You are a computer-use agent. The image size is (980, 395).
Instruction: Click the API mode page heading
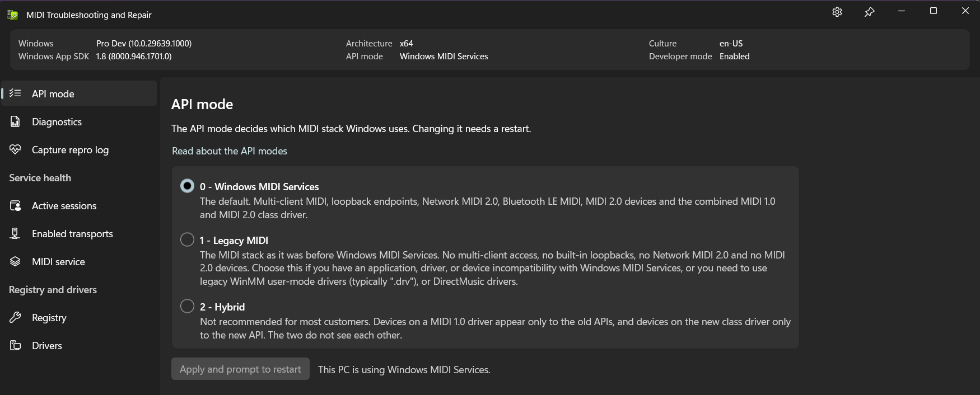[202, 104]
